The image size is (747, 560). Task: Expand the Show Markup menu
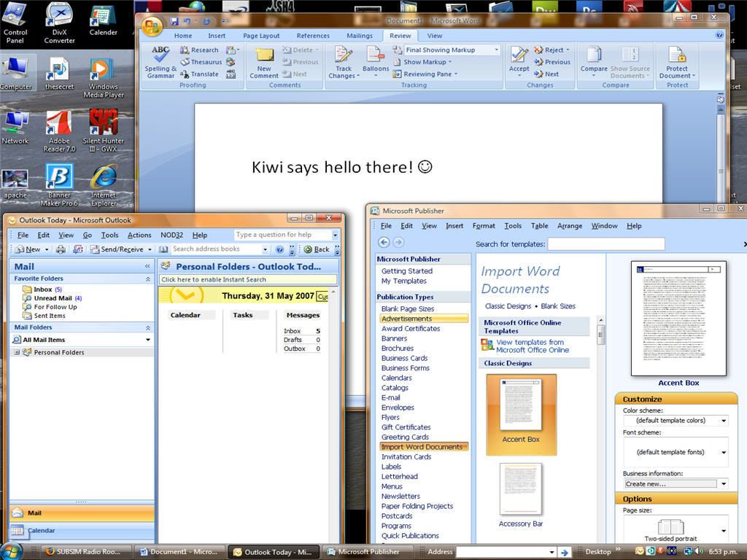click(x=422, y=62)
